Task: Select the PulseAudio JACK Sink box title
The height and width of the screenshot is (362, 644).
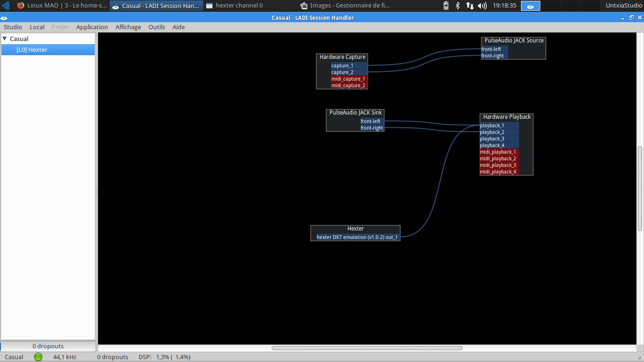Action: coord(355,113)
